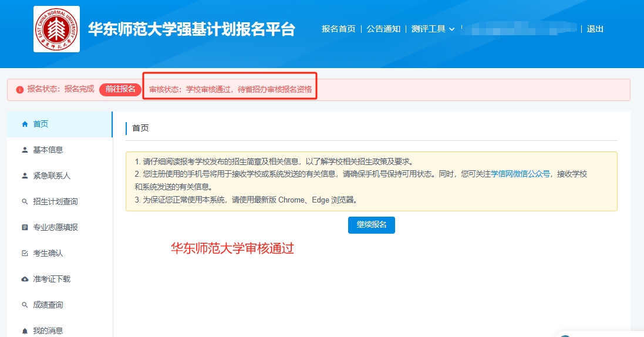
Task: Open 考生确认 in the sidebar
Action: [59, 253]
